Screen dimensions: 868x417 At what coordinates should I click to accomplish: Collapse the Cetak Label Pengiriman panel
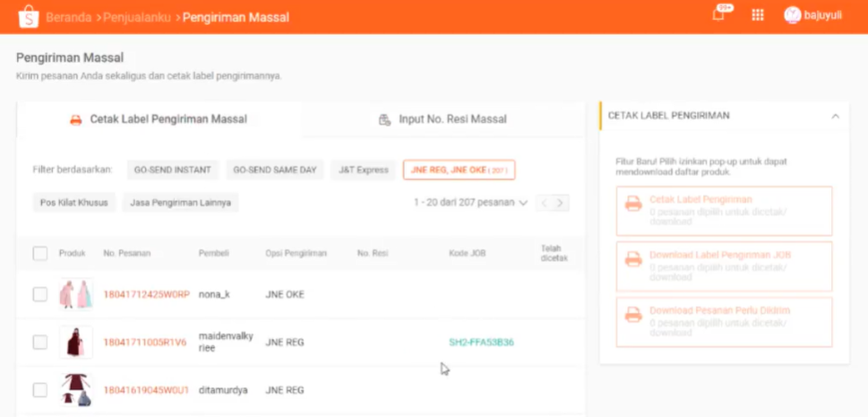pyautogui.click(x=836, y=116)
